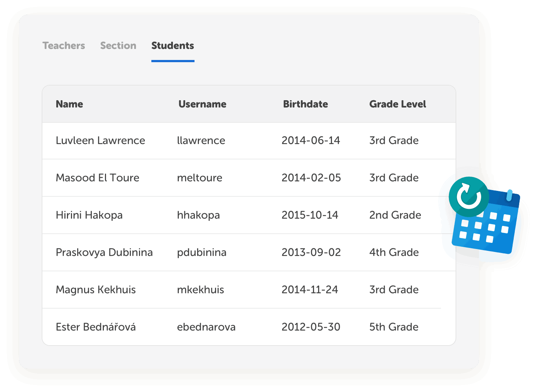536x392 pixels.
Task: Click on Magnus Kekhuis
Action: (96, 290)
